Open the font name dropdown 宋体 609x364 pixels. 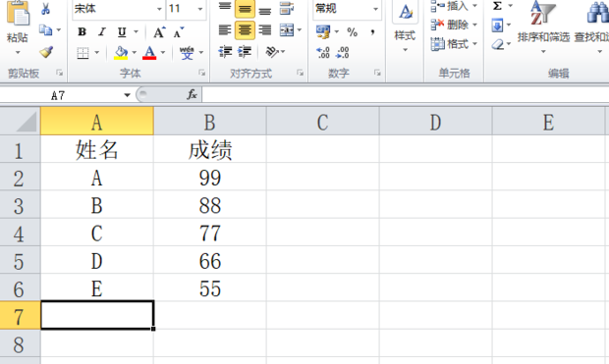point(159,9)
